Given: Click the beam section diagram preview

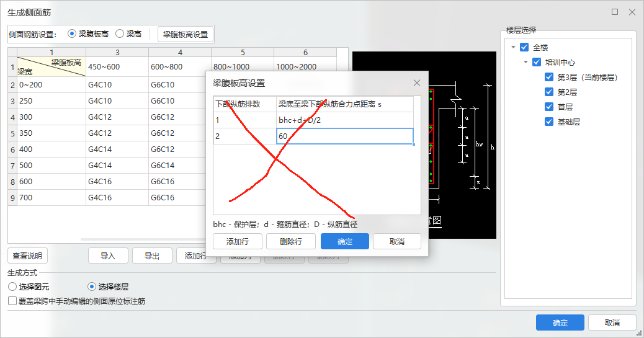Looking at the screenshot, I should (462, 145).
